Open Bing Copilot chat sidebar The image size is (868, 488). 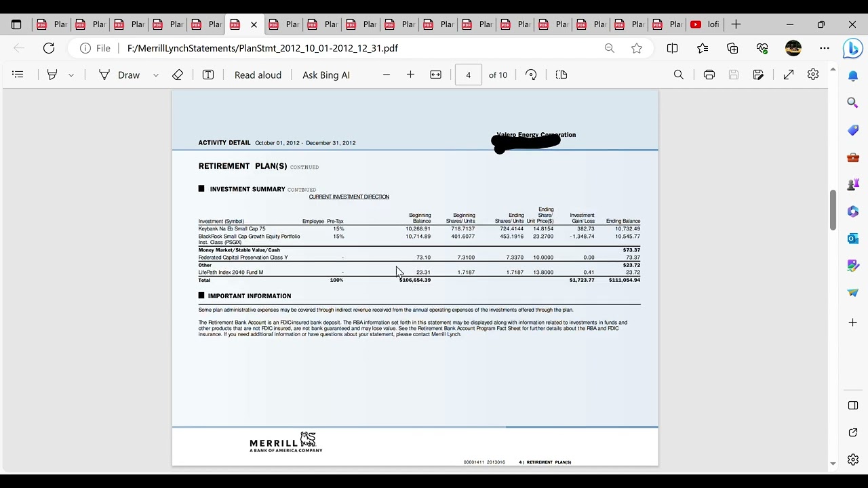tap(853, 48)
